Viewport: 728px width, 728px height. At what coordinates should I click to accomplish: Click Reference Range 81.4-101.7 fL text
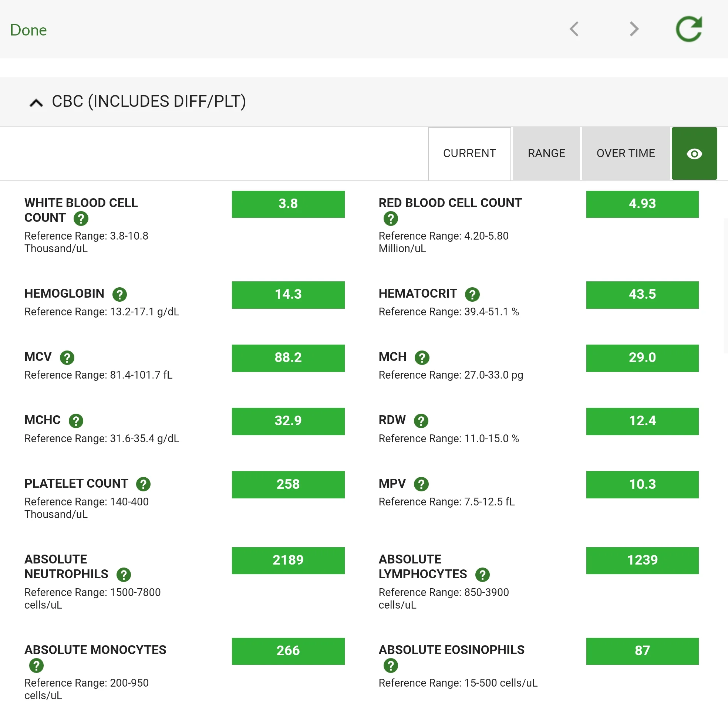coord(98,375)
